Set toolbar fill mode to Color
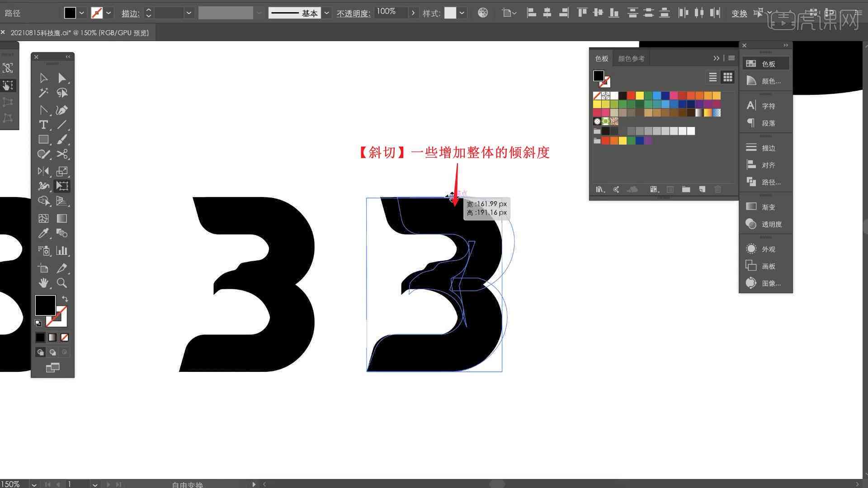Image resolution: width=868 pixels, height=488 pixels. [40, 338]
